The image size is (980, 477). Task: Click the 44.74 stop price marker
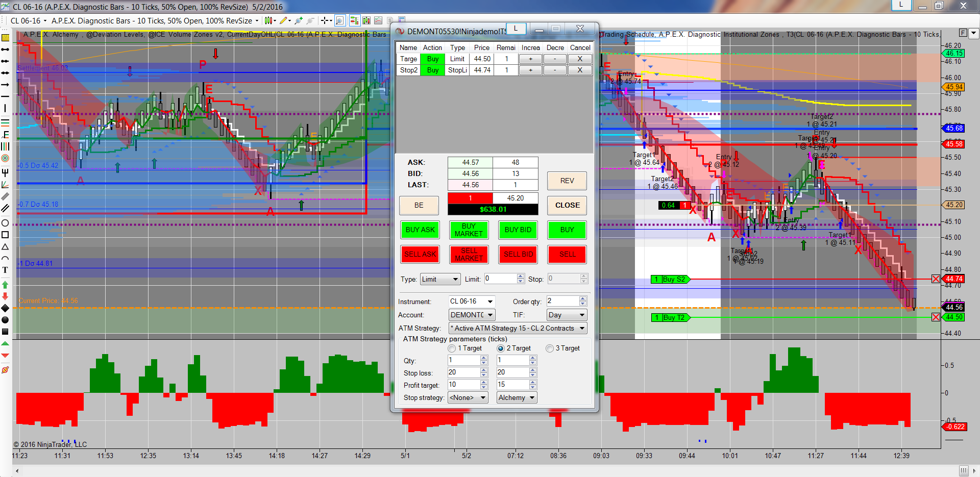(x=953, y=279)
